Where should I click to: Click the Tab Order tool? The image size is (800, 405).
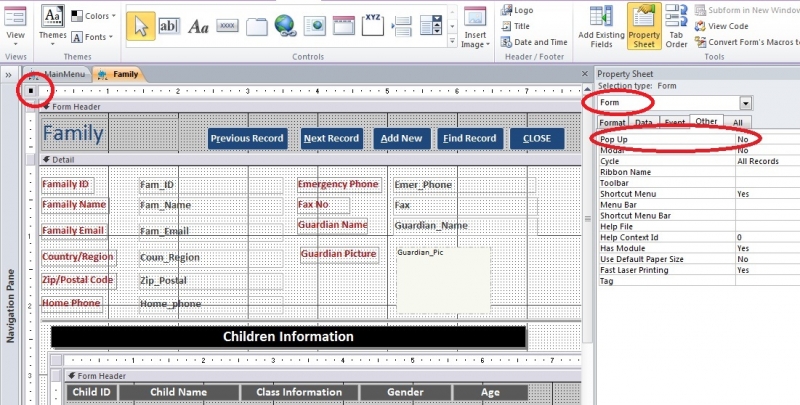click(676, 27)
